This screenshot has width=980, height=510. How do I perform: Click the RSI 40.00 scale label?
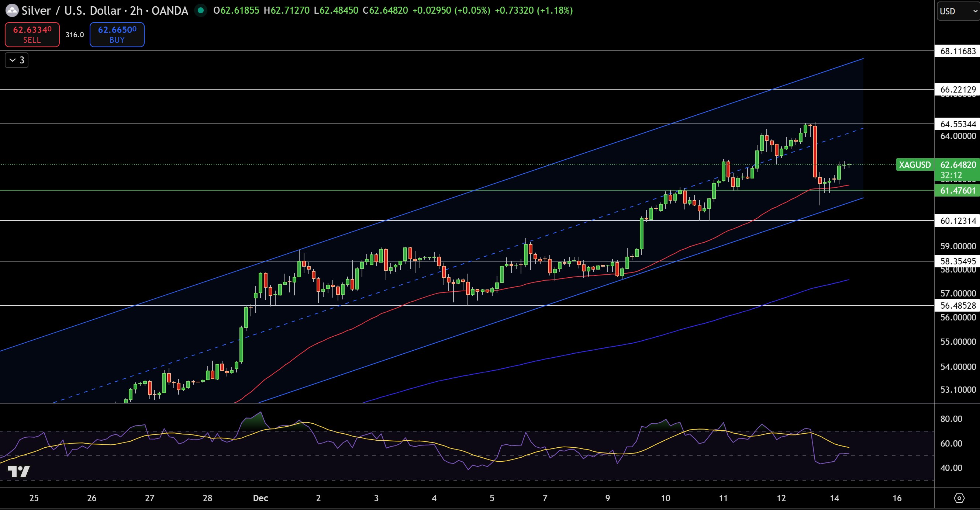(x=951, y=468)
